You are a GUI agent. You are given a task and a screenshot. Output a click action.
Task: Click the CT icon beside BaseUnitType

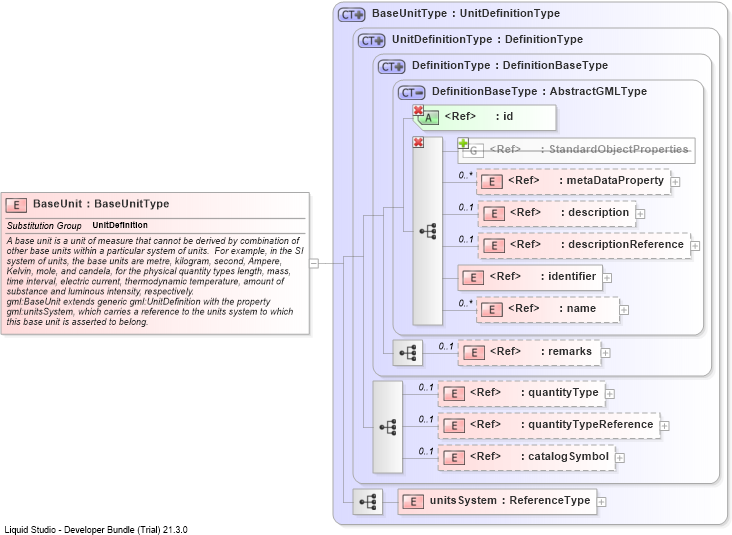[x=351, y=14]
